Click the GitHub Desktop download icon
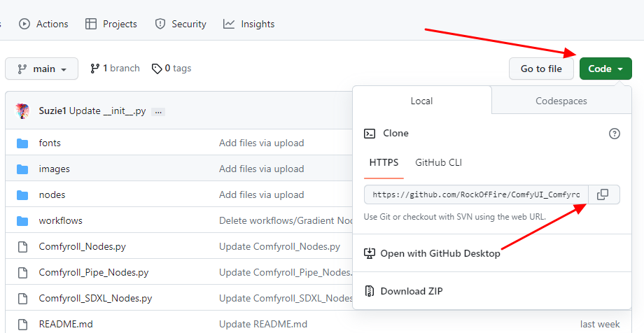 click(x=370, y=253)
